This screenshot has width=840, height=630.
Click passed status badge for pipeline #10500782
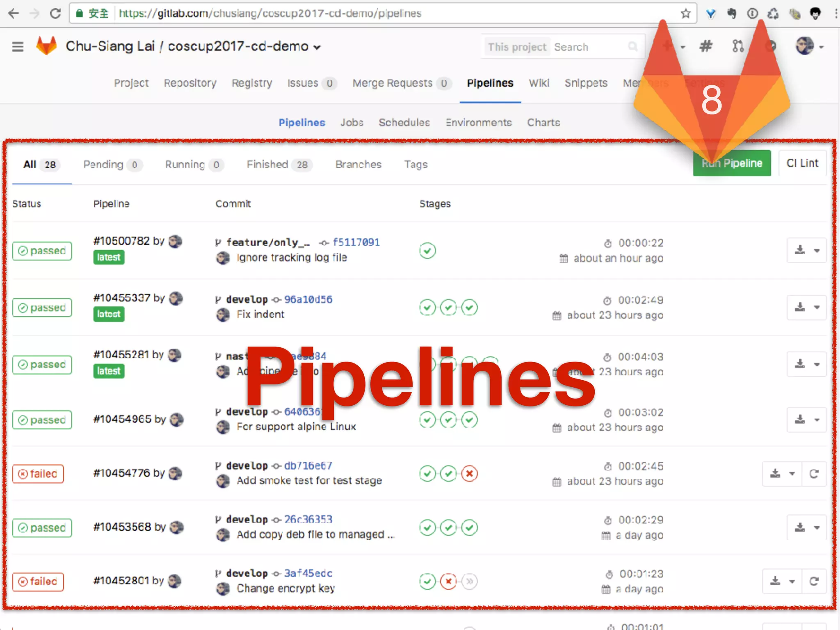click(42, 251)
